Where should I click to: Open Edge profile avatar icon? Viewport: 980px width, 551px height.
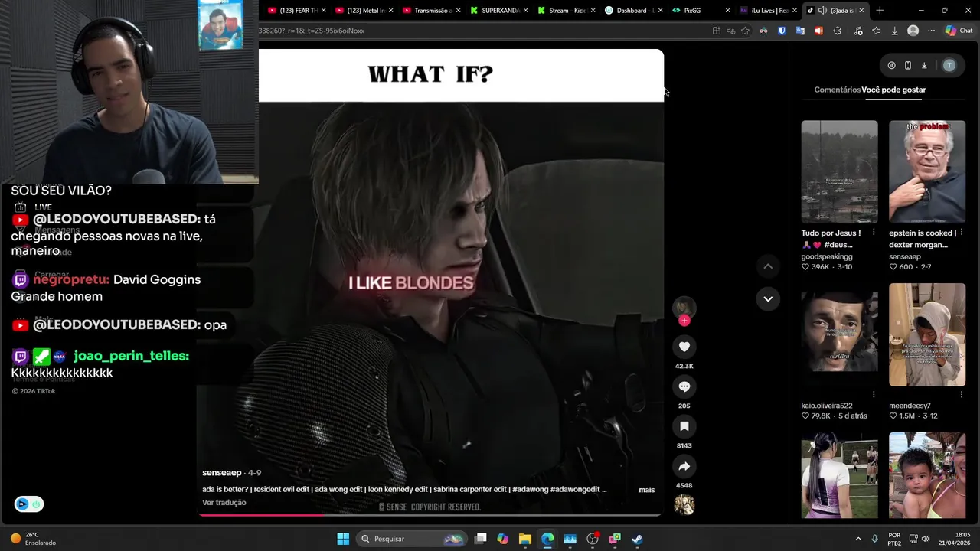[913, 31]
